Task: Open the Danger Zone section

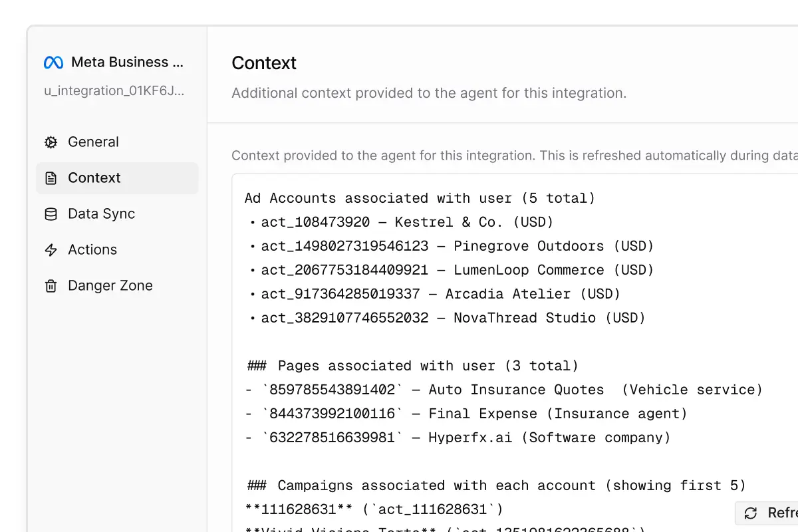Action: click(117, 285)
